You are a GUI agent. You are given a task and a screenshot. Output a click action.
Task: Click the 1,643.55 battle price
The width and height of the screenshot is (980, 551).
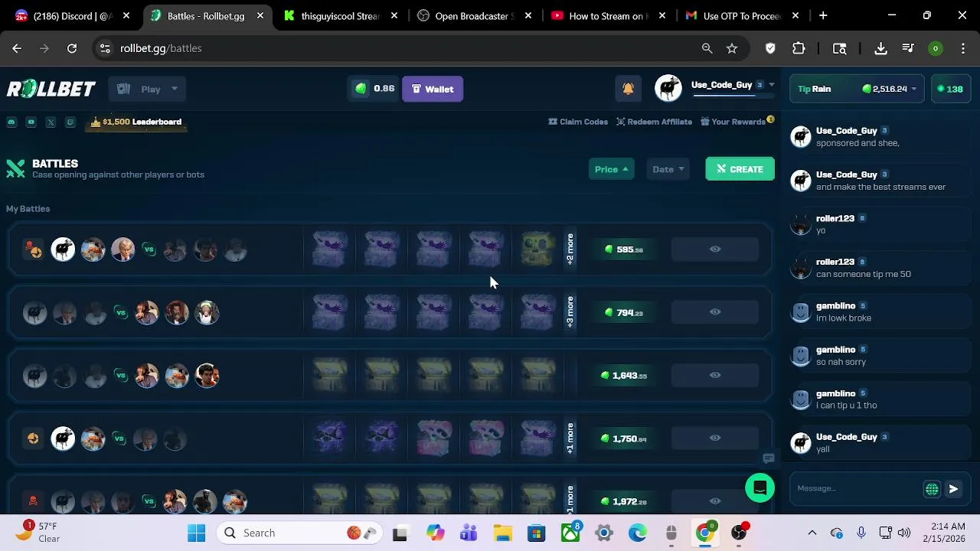[625, 375]
